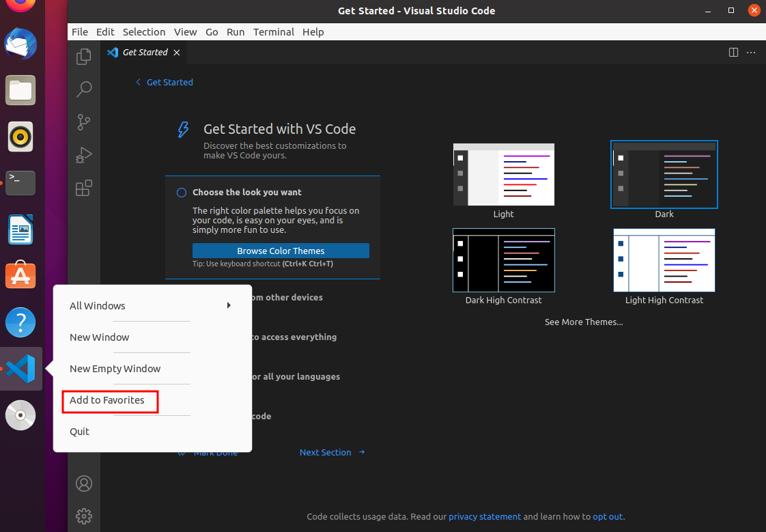Screen dimensions: 766x532
Task: Open Help from the dock
Action: click(x=20, y=322)
